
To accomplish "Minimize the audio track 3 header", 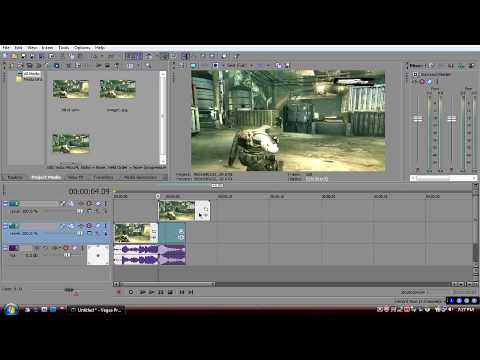I will click(5, 248).
